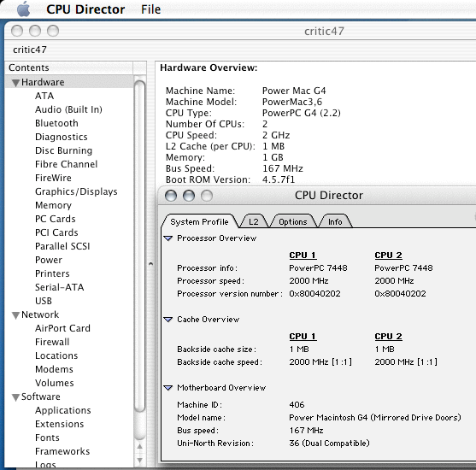Click the sidebar scrollbar thumb
The height and width of the screenshot is (470, 476).
[139, 246]
